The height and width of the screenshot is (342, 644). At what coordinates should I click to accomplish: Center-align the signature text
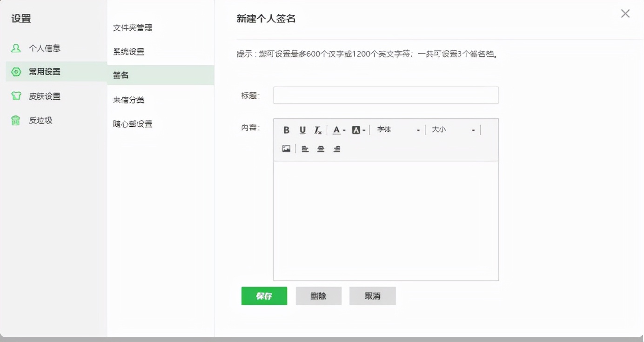(x=321, y=148)
